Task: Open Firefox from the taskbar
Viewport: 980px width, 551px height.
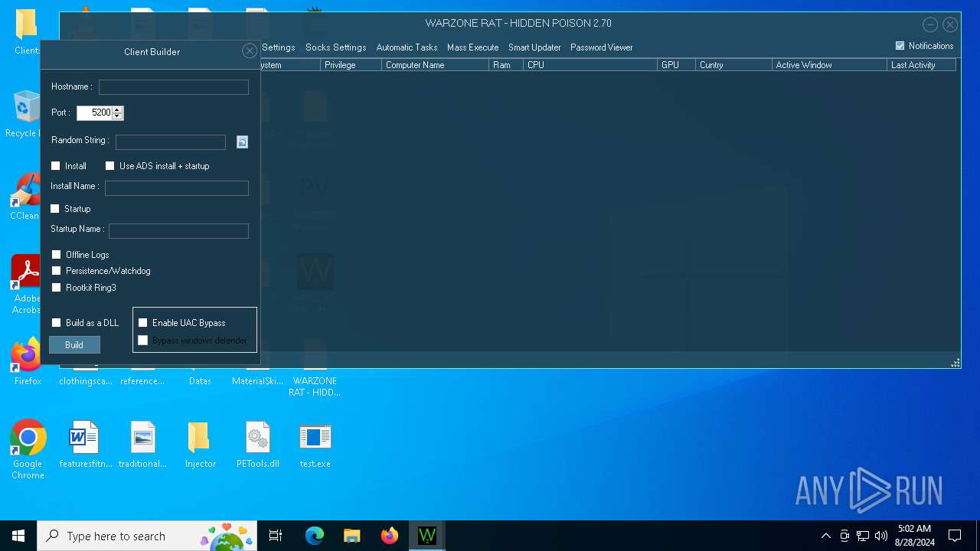Action: pyautogui.click(x=390, y=536)
